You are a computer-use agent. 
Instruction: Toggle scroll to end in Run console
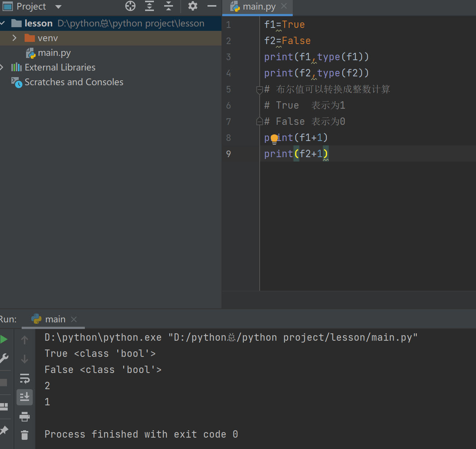[25, 397]
